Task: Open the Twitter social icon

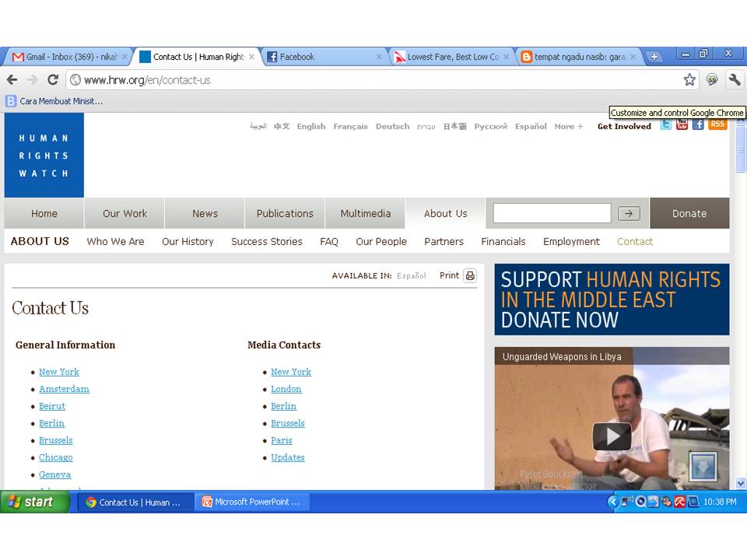Action: coord(666,124)
